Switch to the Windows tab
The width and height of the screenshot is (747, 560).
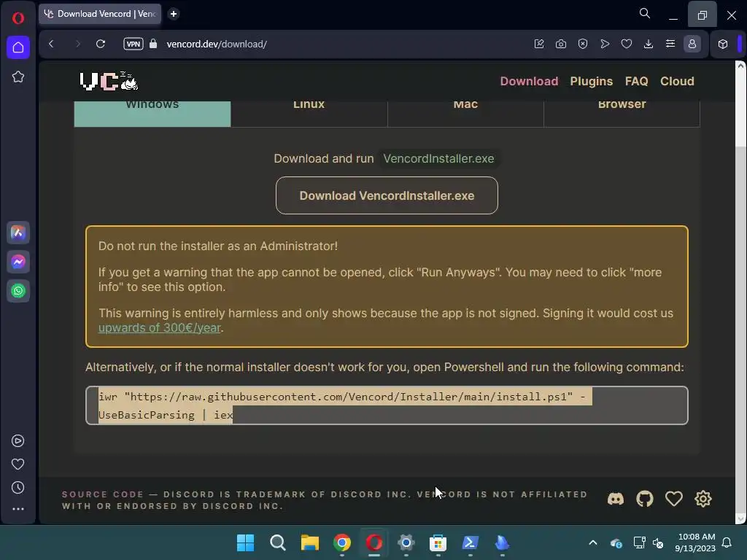coord(152,113)
